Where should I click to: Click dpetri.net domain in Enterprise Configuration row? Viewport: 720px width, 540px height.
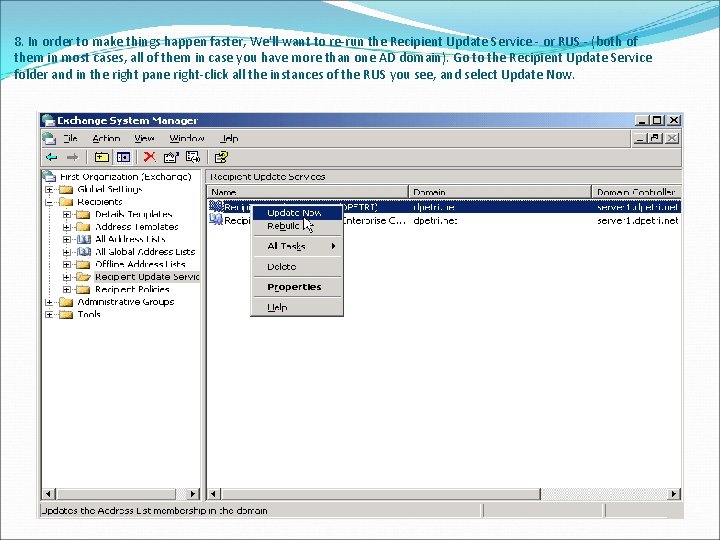pyautogui.click(x=435, y=220)
